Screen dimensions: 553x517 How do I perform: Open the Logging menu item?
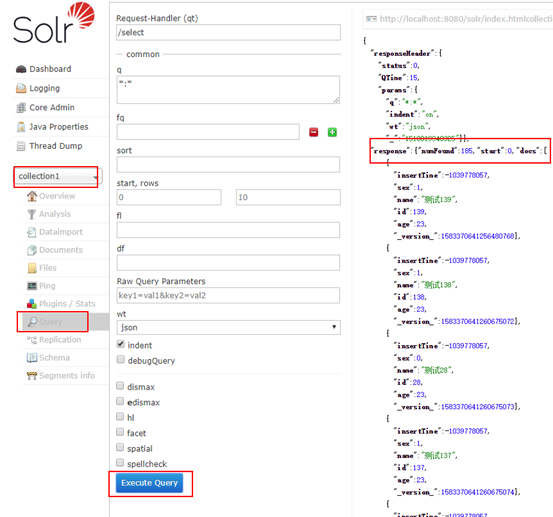45,88
